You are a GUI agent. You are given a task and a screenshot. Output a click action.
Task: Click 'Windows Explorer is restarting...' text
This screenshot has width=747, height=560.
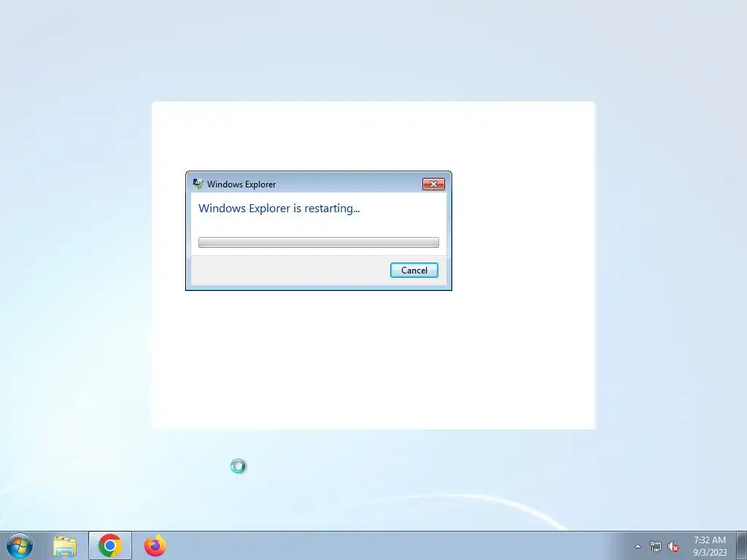point(279,208)
